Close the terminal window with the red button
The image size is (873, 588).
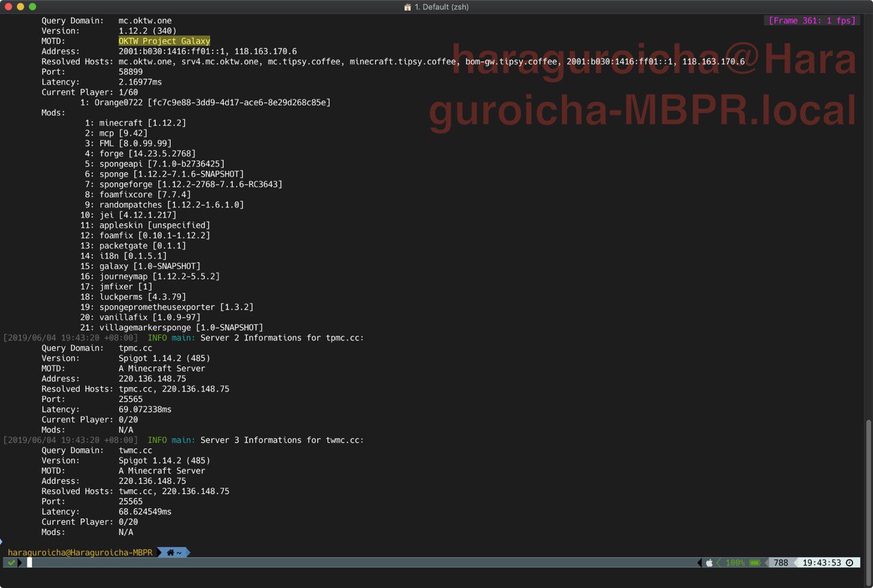coord(8,7)
